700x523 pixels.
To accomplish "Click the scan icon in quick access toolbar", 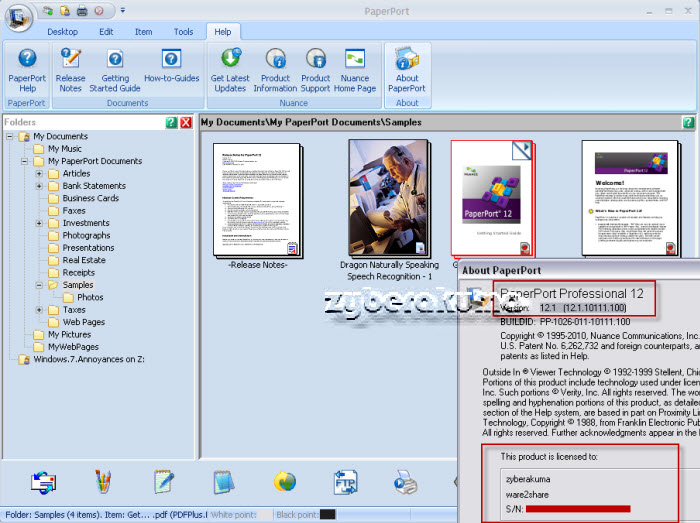I will pos(48,11).
